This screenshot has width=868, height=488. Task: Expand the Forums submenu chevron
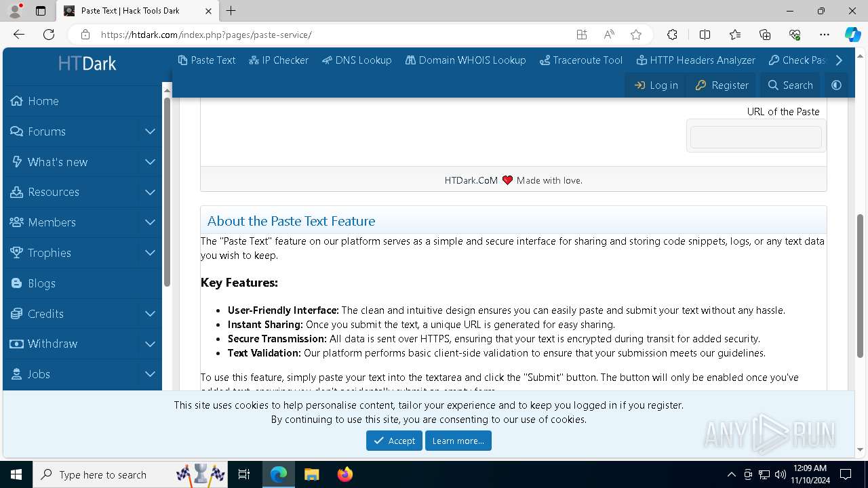pyautogui.click(x=150, y=131)
